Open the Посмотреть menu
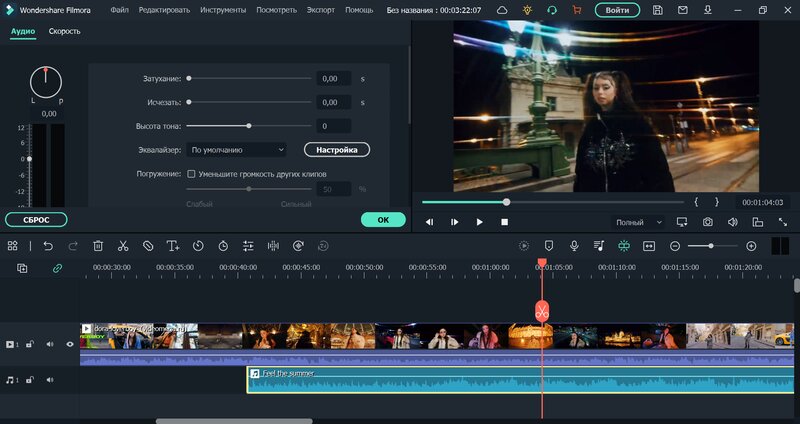Viewport: 800px width, 424px height. pos(277,10)
